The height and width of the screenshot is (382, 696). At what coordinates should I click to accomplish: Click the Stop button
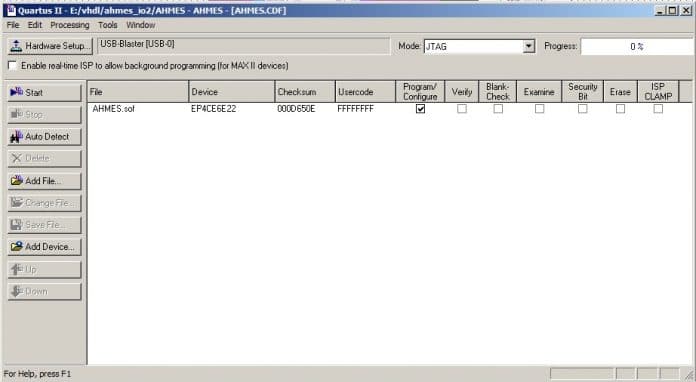[44, 114]
